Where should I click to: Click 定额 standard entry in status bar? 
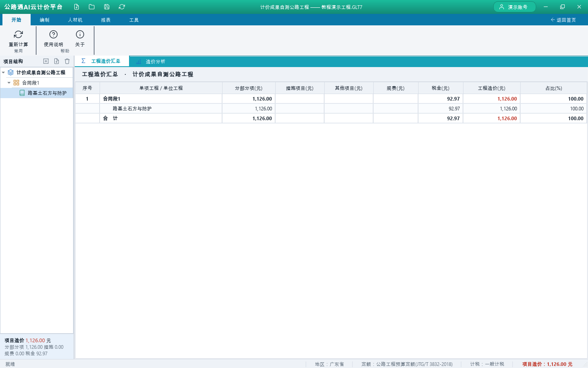tap(407, 364)
